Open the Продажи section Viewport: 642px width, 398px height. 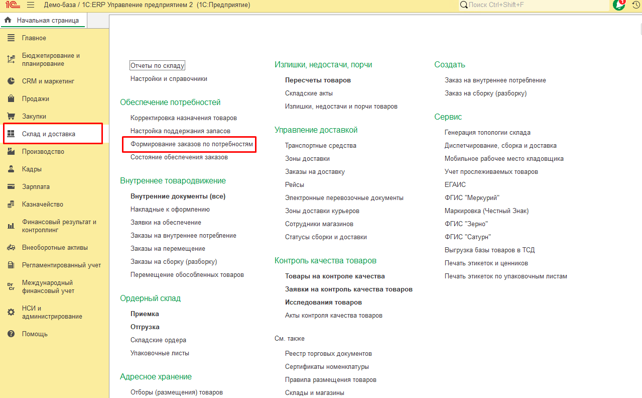(35, 99)
